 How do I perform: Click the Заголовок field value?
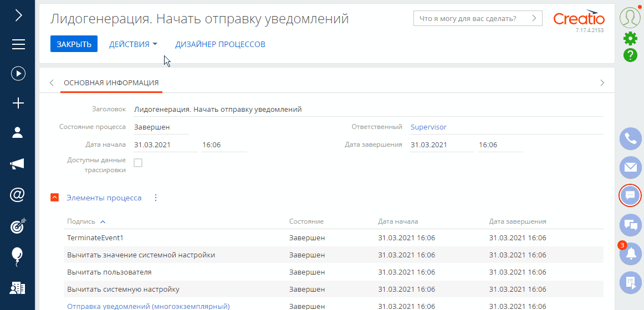point(369,110)
